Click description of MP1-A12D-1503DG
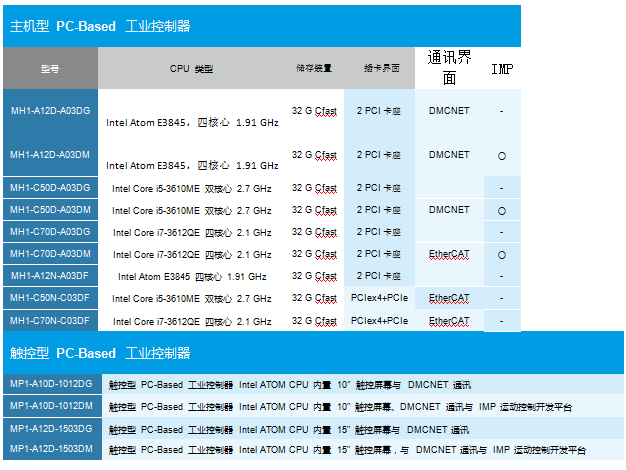The width and height of the screenshot is (626, 470). coord(289,430)
